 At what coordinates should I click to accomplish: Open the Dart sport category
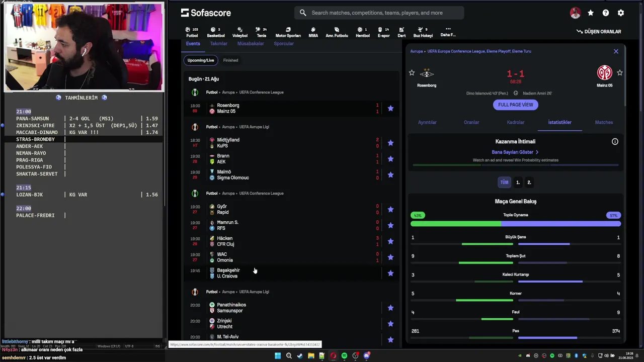click(401, 32)
